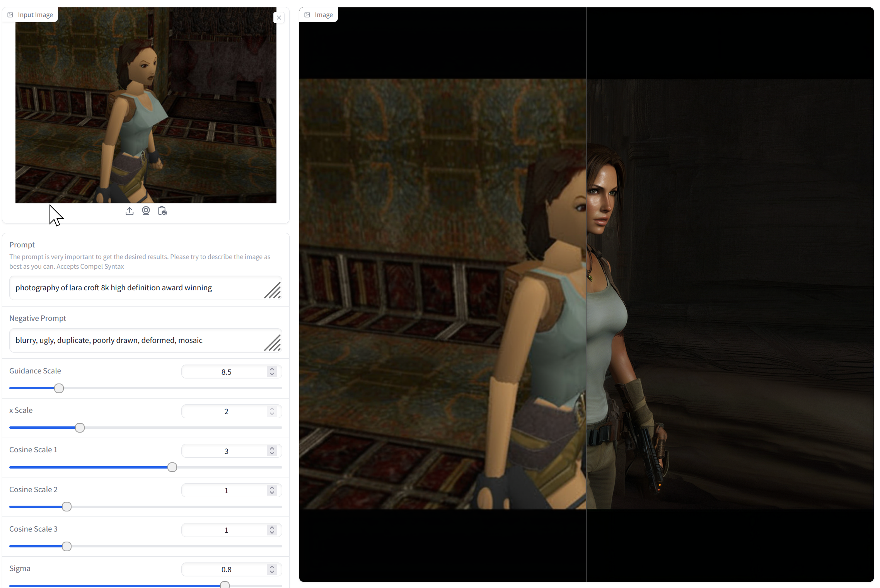Click the x Scale slider handle
Image resolution: width=880 pixels, height=588 pixels.
coord(80,428)
